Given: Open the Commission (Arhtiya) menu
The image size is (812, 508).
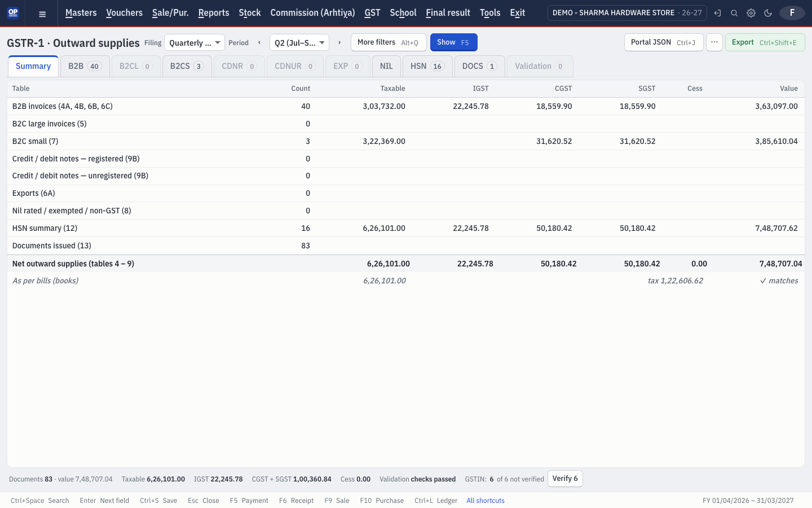Looking at the screenshot, I should pyautogui.click(x=313, y=13).
